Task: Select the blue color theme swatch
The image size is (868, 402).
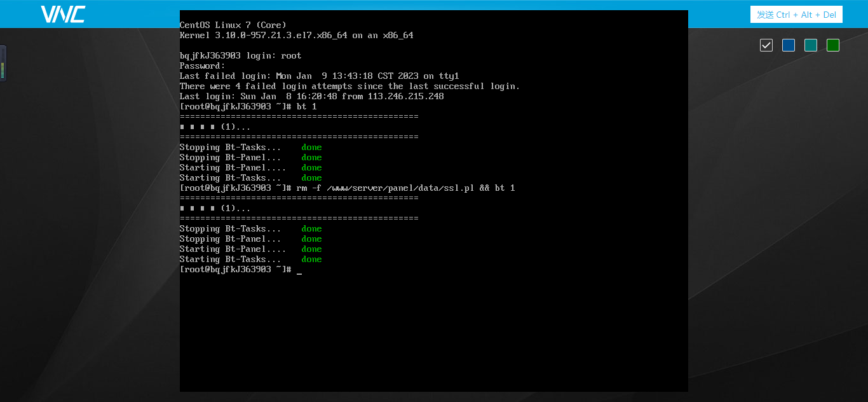Action: pos(789,45)
